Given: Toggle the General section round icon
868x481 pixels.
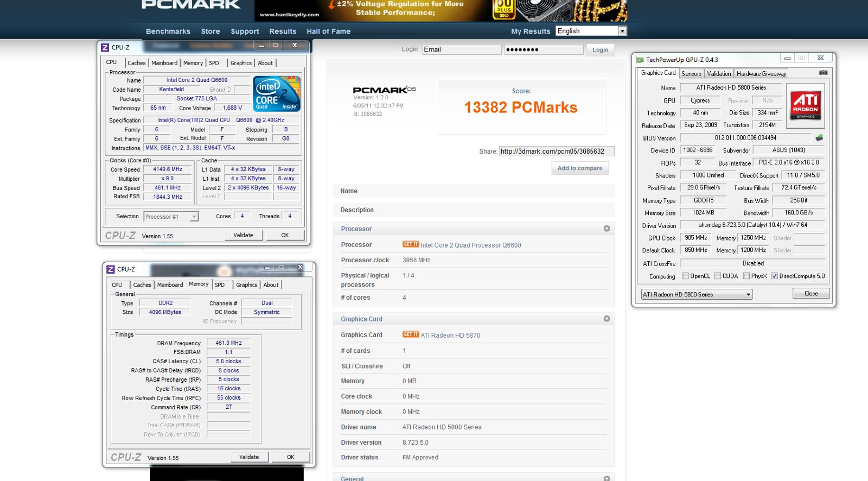Looking at the screenshot, I should coord(607,478).
